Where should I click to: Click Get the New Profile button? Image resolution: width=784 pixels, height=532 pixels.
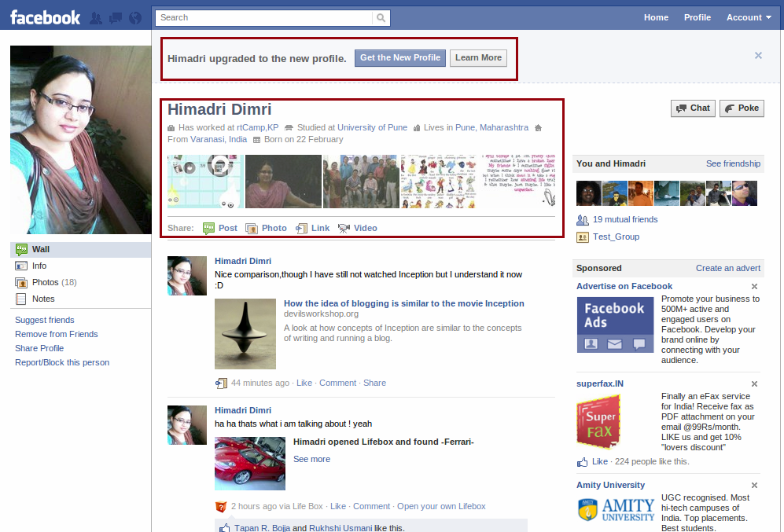pos(400,58)
